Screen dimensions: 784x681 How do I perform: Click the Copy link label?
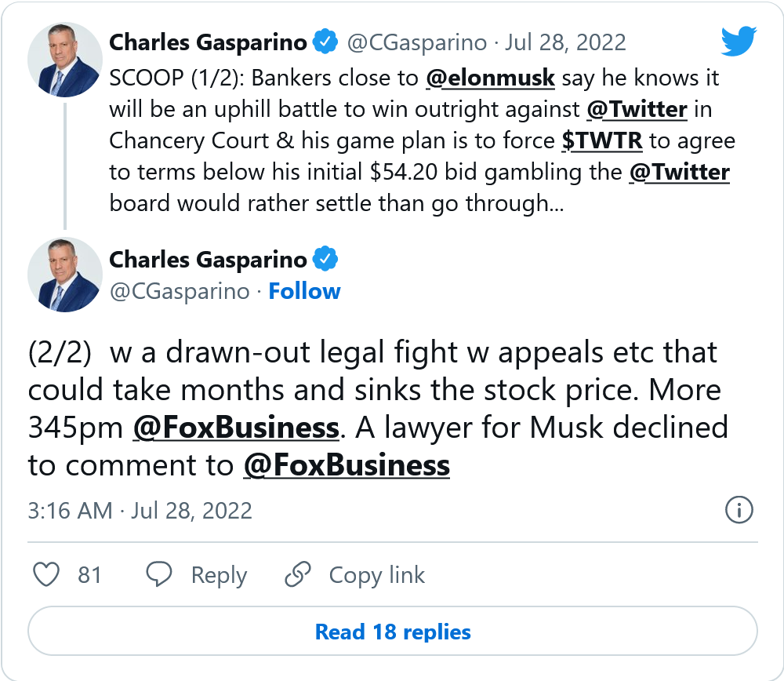pos(376,575)
